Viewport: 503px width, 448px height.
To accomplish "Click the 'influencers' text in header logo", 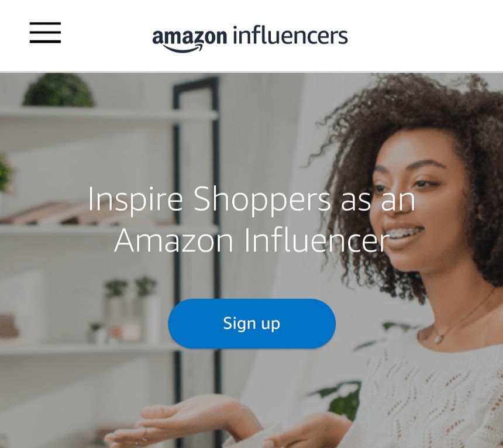I will pyautogui.click(x=290, y=35).
